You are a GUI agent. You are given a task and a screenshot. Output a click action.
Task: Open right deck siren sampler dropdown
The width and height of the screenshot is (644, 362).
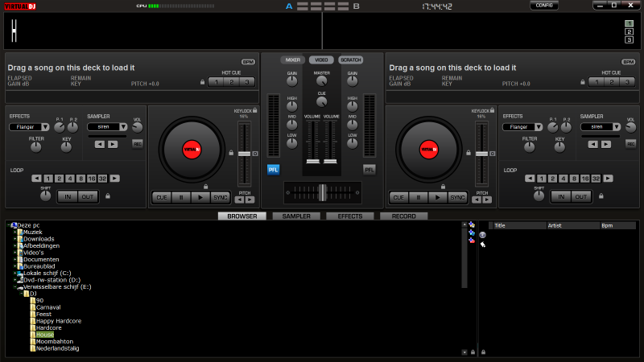coord(617,127)
